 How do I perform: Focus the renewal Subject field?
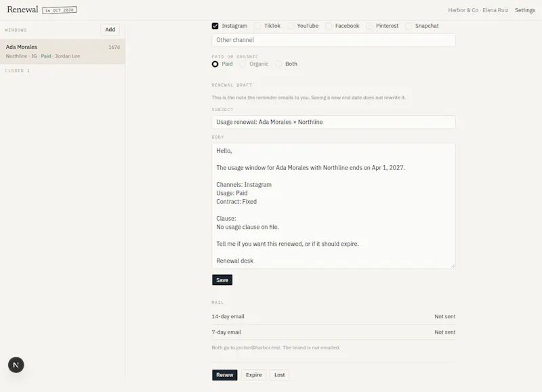(333, 122)
